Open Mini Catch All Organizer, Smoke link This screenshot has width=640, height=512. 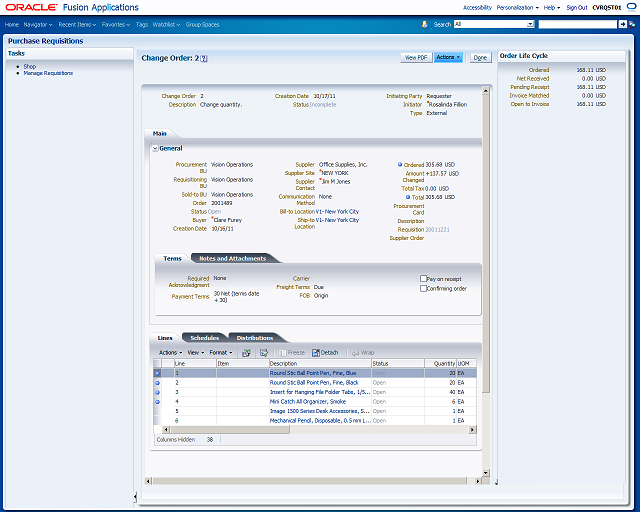[x=308, y=402]
